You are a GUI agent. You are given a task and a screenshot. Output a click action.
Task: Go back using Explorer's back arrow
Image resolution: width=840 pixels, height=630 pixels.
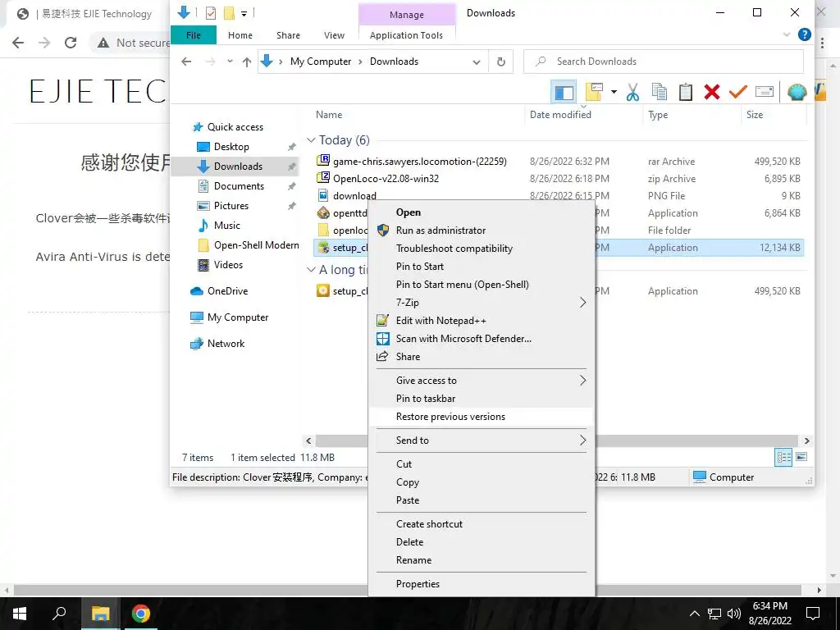coord(186,62)
